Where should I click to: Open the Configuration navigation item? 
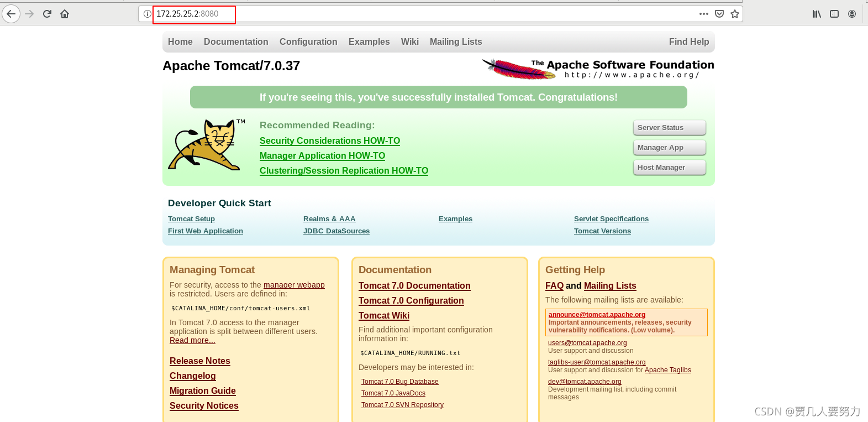click(x=308, y=41)
